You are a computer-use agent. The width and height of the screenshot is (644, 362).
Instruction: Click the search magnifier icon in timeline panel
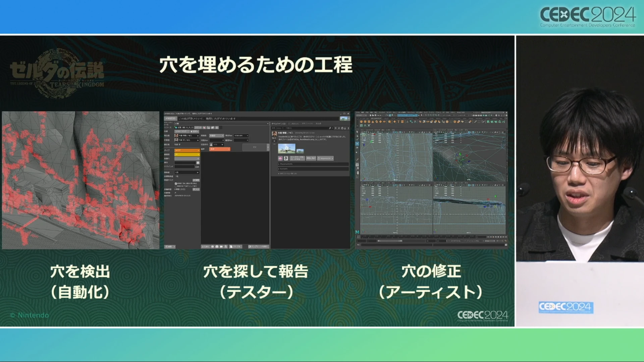click(x=330, y=128)
